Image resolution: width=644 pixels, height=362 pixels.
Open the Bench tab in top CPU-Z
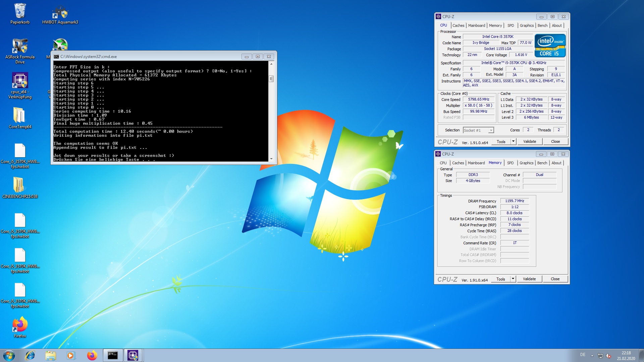(542, 25)
